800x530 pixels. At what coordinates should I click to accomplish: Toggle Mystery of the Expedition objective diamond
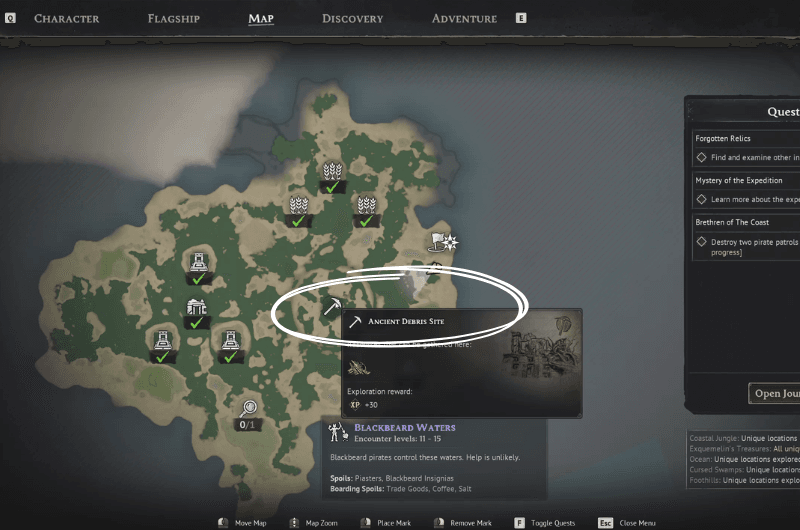[702, 199]
